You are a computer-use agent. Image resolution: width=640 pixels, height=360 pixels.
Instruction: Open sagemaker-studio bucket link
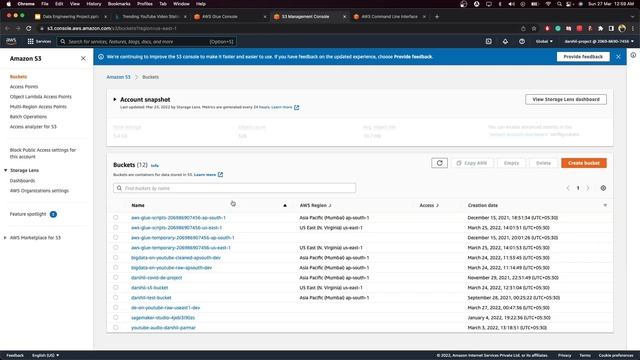[x=163, y=318]
